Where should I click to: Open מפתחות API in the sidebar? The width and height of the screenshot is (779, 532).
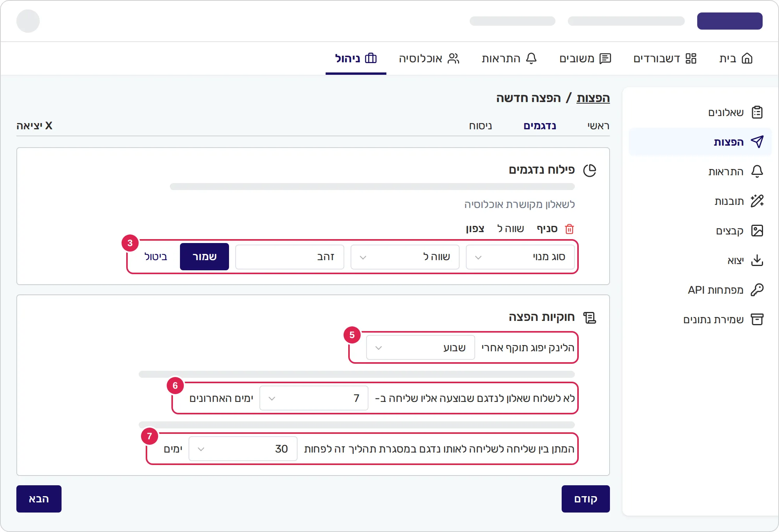[x=700, y=290]
